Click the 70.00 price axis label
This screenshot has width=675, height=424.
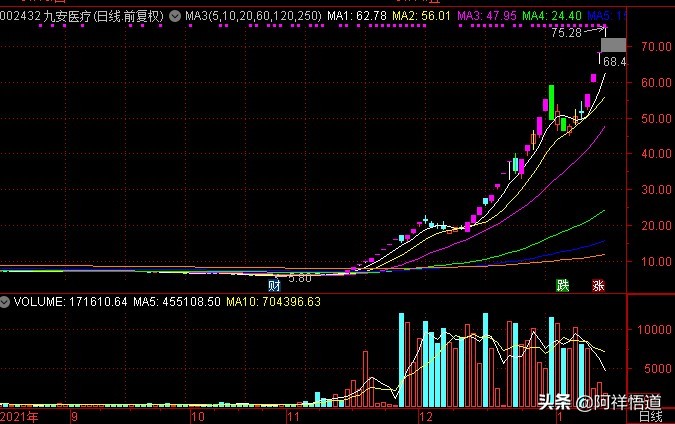(x=656, y=46)
